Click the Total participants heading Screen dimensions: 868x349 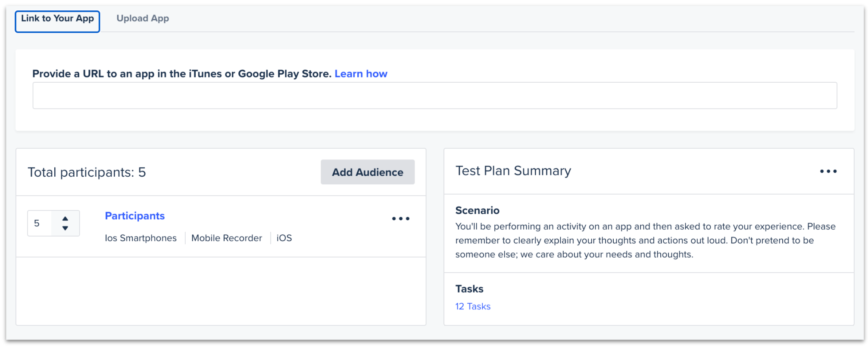click(x=87, y=172)
